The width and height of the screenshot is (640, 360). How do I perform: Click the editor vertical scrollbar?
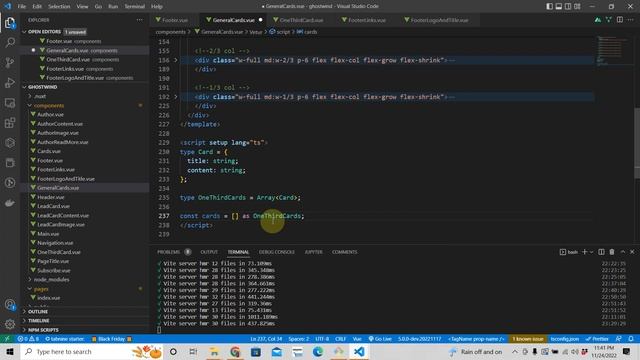click(x=637, y=143)
